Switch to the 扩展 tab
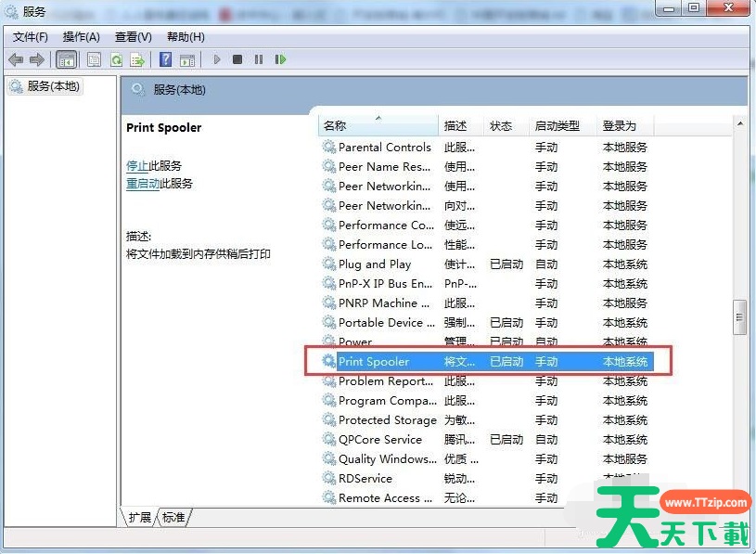Viewport: 756px width, 554px height. click(139, 518)
